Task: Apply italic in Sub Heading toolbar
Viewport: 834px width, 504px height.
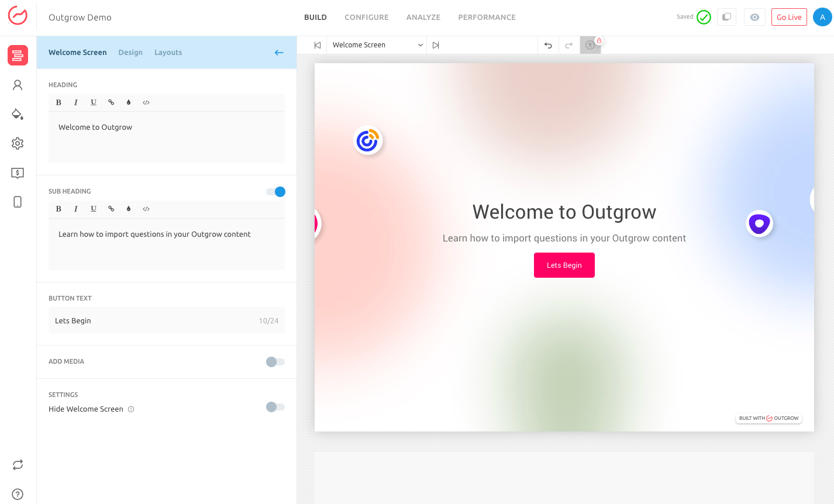Action: (x=76, y=209)
